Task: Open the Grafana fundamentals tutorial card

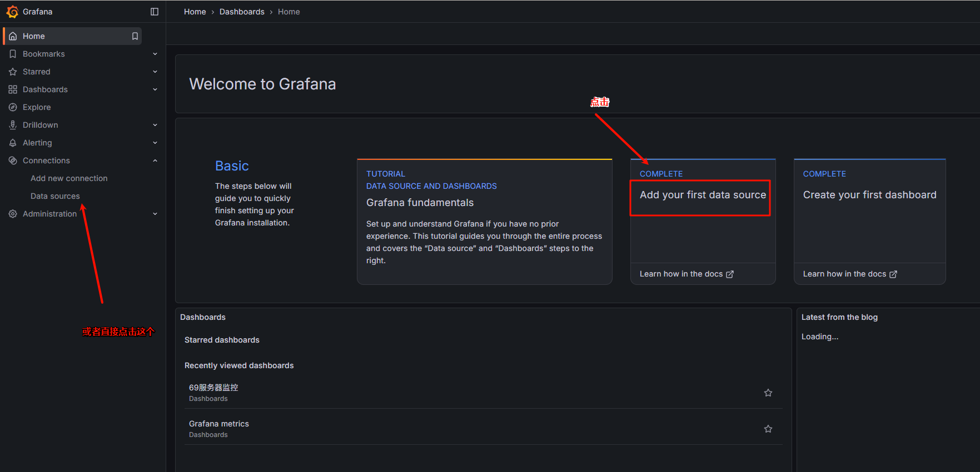Action: [x=484, y=222]
